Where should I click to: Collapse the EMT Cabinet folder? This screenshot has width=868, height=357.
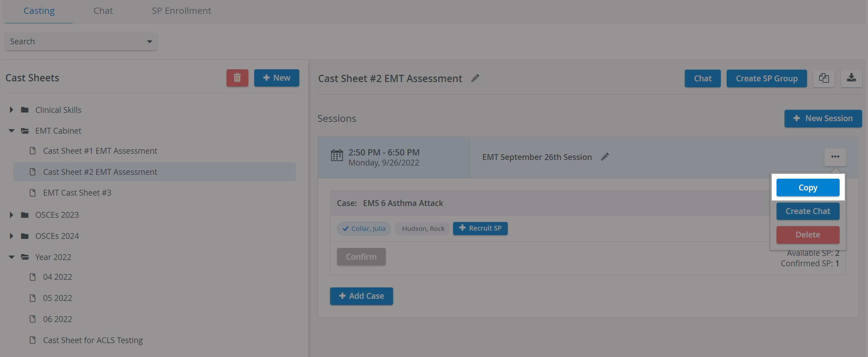click(11, 131)
